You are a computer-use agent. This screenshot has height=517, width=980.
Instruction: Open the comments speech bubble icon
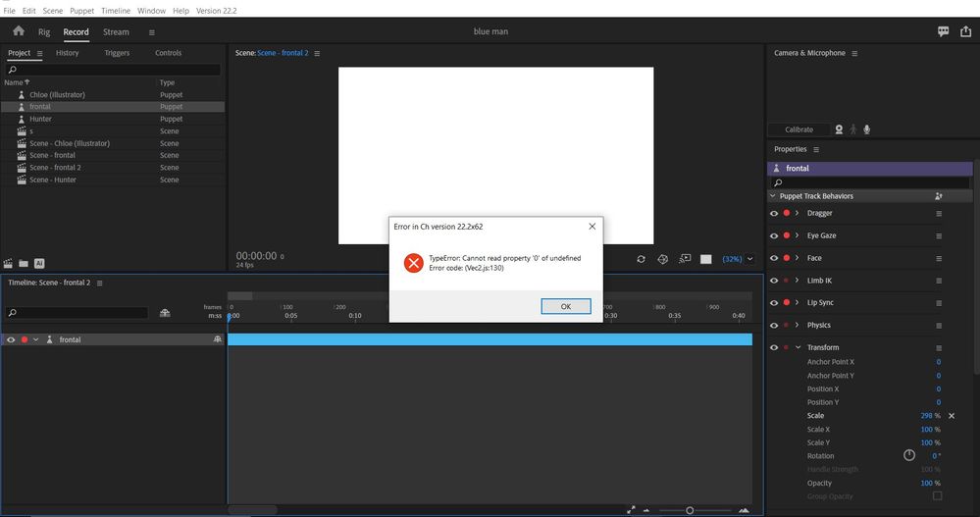(943, 31)
